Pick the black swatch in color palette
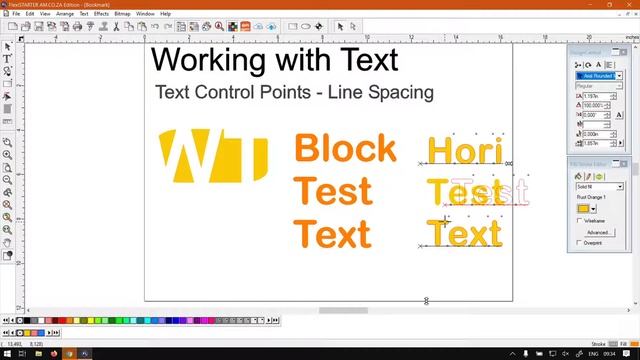640x360 pixels. coord(27,320)
